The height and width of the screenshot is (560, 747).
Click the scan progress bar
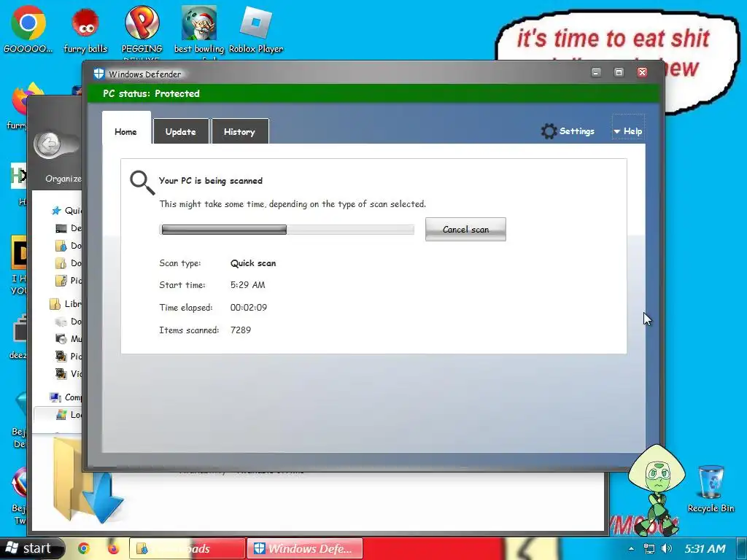(x=287, y=230)
